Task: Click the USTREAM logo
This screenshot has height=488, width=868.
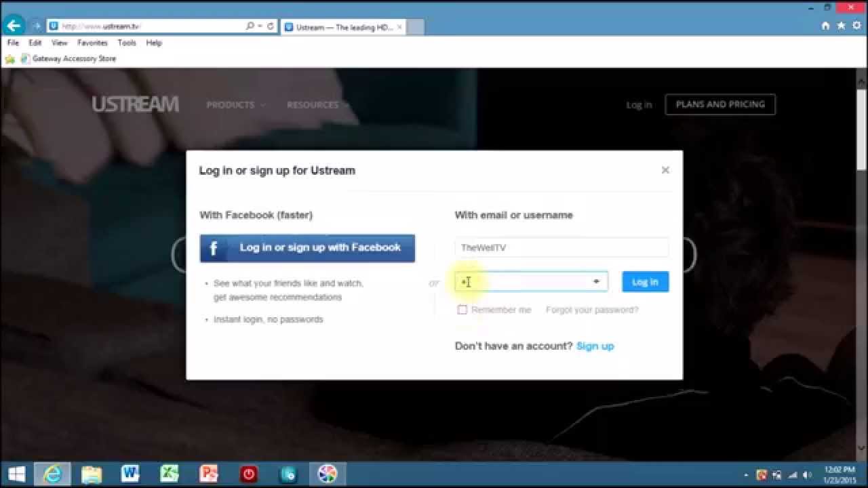Action: [x=136, y=104]
